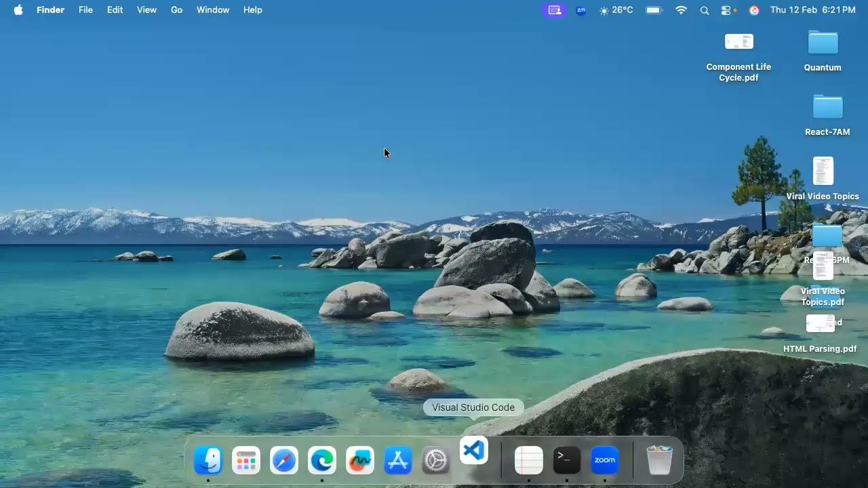Select the React-7AM folder on desktop

coord(827,115)
